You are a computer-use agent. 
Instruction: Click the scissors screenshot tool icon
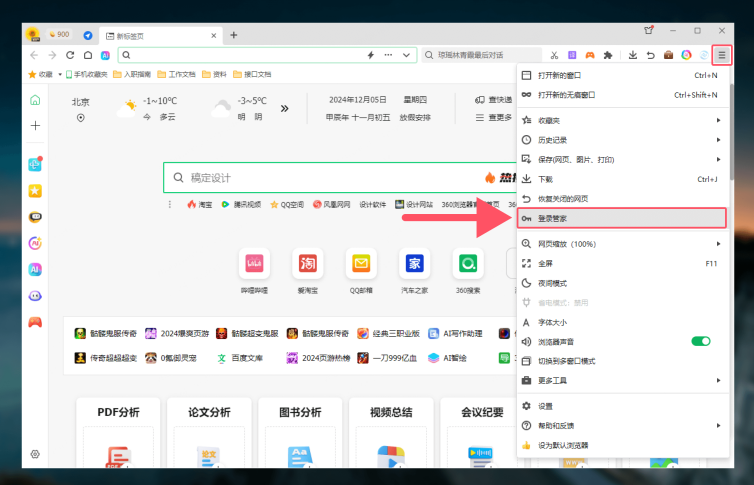554,55
